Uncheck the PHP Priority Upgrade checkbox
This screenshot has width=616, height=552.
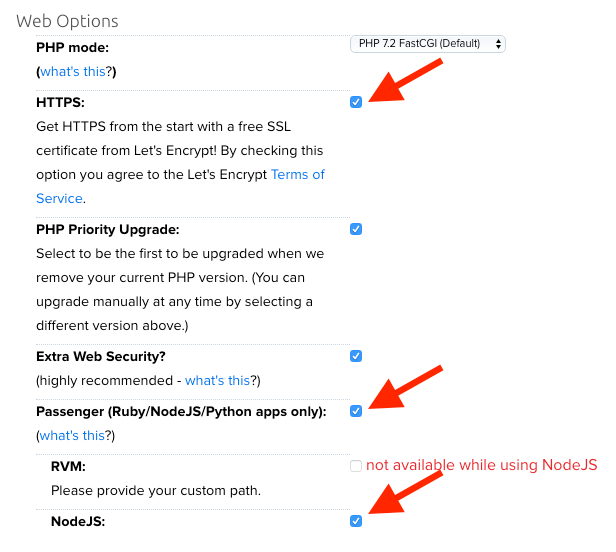pos(356,229)
